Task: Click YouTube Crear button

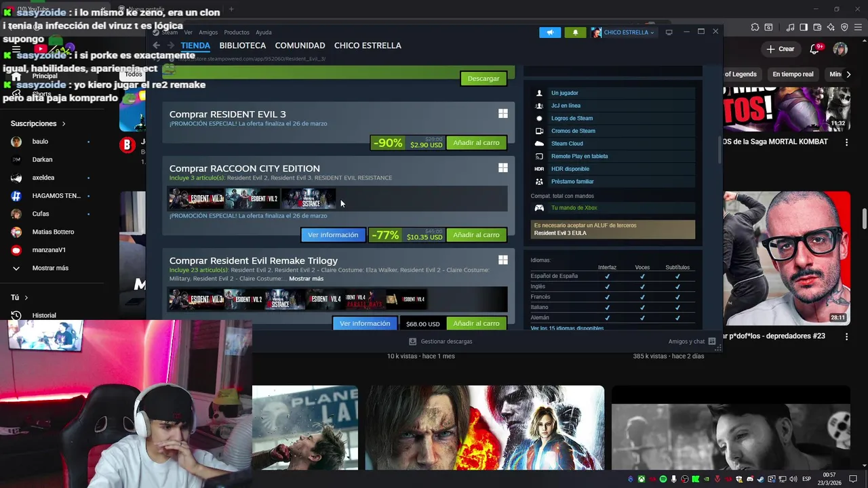Action: (x=780, y=49)
